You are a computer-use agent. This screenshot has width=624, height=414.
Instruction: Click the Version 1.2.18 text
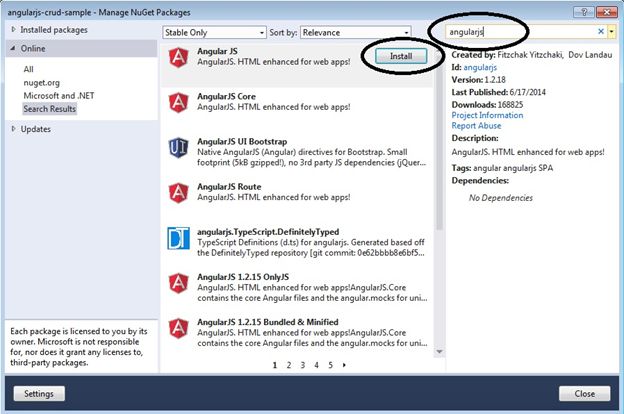pos(478,80)
